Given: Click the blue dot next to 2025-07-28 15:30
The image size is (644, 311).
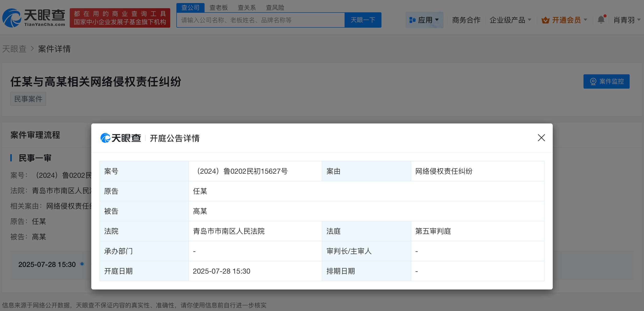Looking at the screenshot, I should tap(82, 264).
